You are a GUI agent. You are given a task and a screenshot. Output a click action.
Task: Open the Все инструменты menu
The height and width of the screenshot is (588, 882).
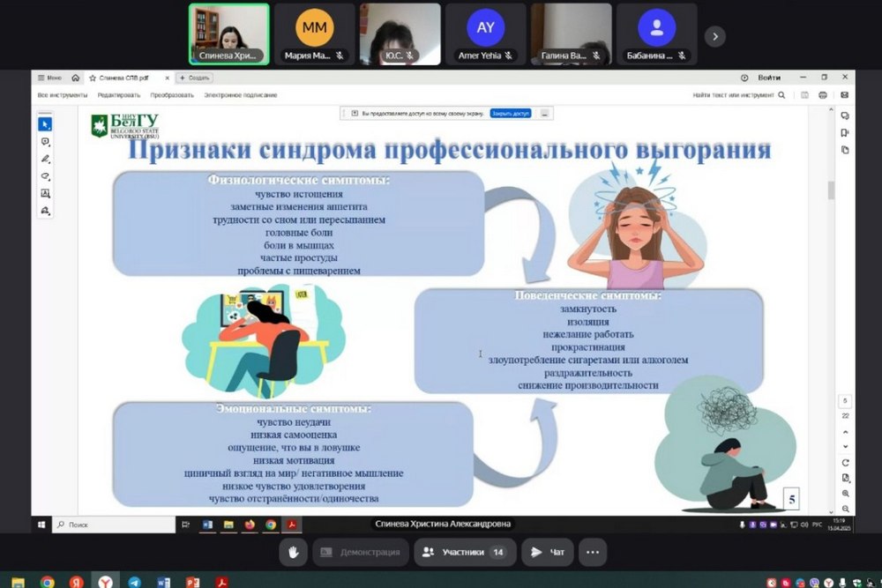pos(63,95)
